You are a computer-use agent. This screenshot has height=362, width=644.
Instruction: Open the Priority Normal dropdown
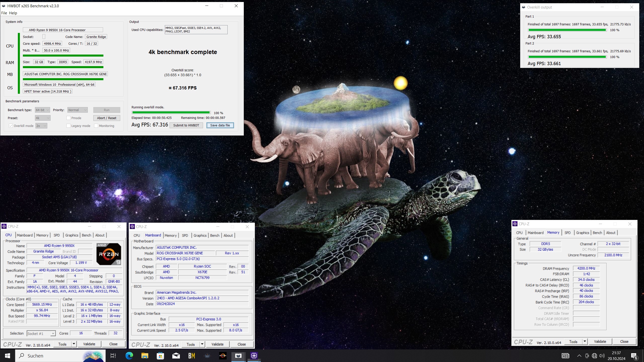tap(77, 110)
